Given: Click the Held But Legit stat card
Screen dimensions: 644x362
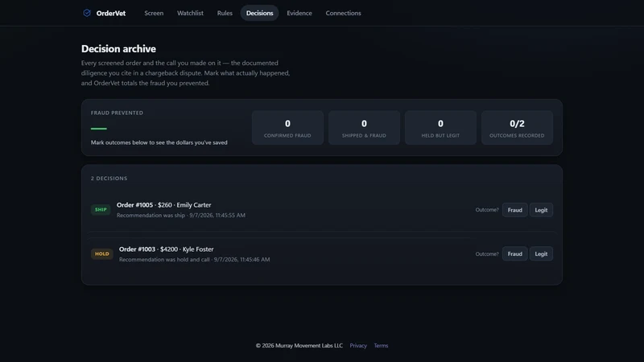Looking at the screenshot, I should [440, 128].
